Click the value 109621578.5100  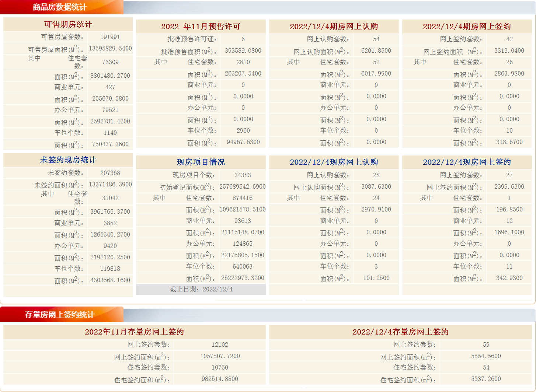point(243,209)
